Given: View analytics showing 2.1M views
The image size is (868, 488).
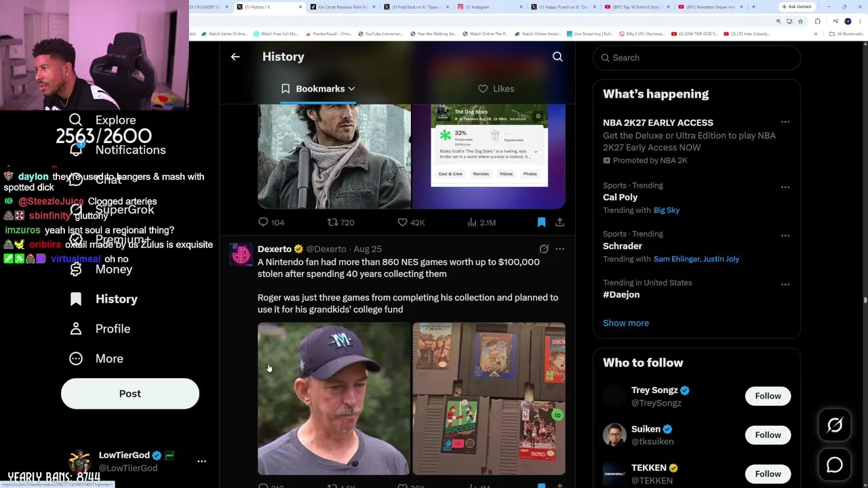Looking at the screenshot, I should pos(481,222).
